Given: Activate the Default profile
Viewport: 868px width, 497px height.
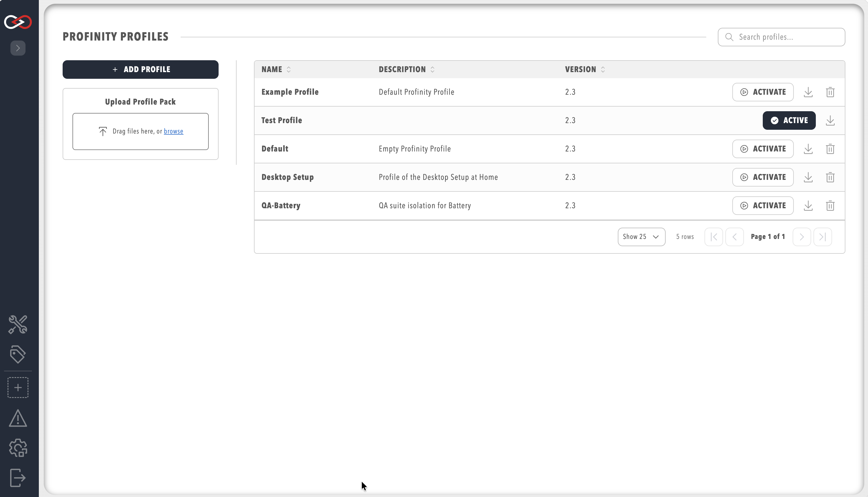Looking at the screenshot, I should pos(763,149).
